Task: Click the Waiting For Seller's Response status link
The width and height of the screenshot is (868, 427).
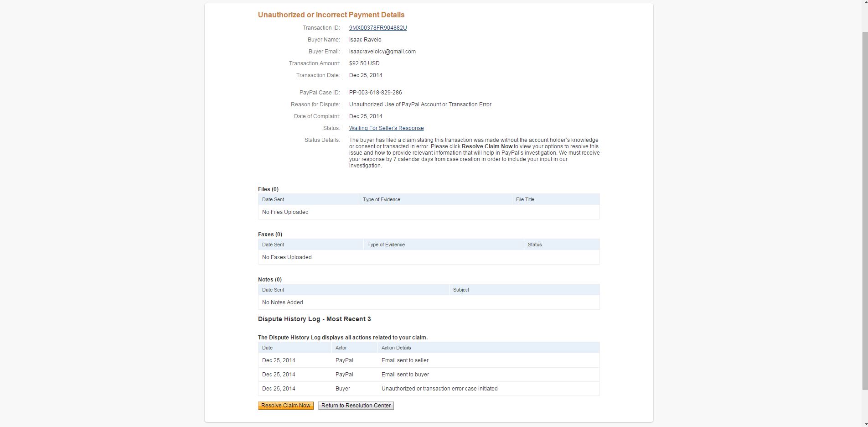Action: pyautogui.click(x=386, y=128)
